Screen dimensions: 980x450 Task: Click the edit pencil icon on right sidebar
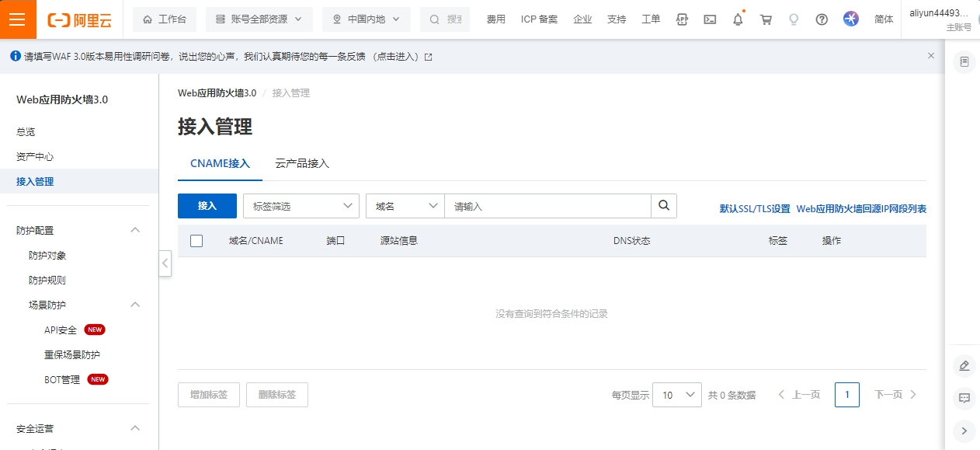pyautogui.click(x=964, y=365)
